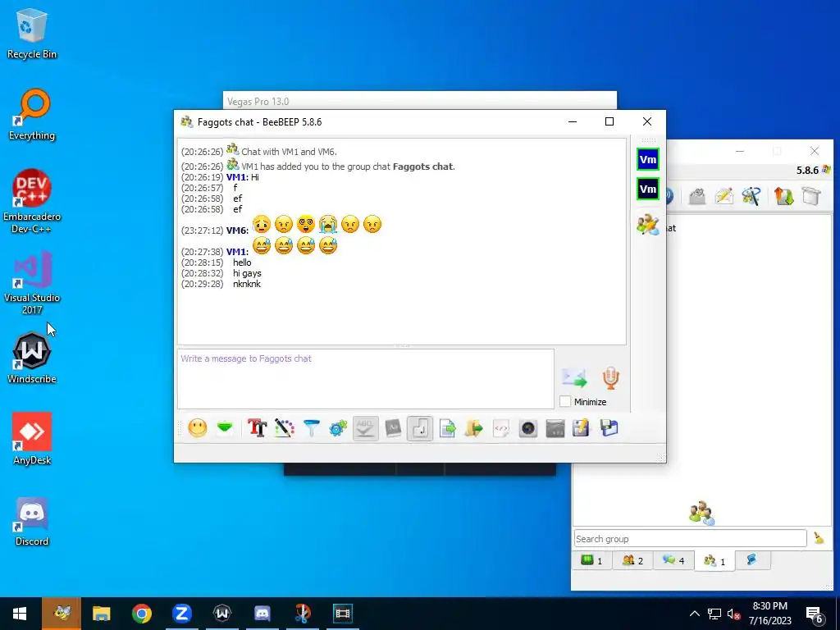840x630 pixels.
Task: Click the large group icon above search field
Action: [x=701, y=513]
